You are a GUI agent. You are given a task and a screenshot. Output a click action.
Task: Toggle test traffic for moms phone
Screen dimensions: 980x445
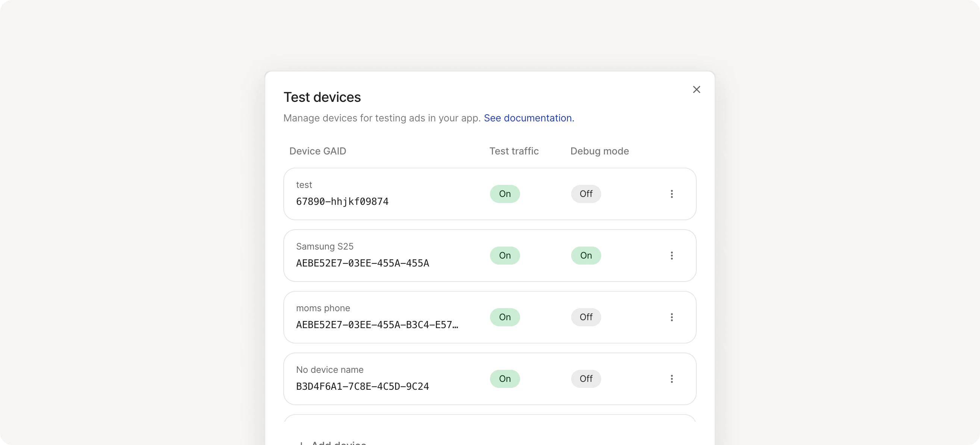point(505,317)
